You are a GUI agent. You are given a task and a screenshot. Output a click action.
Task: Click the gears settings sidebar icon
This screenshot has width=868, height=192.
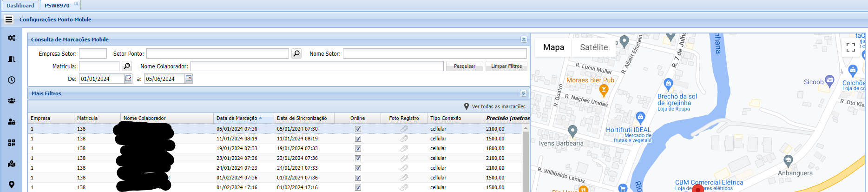point(12,38)
